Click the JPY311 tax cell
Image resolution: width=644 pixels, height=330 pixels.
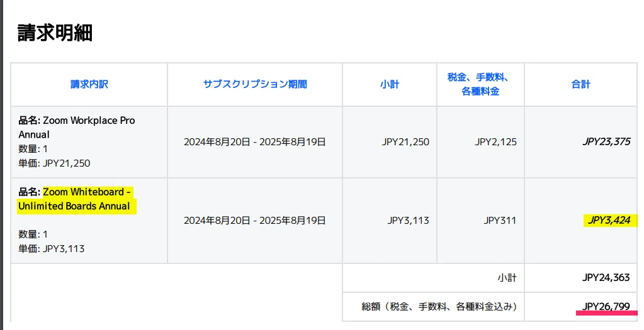pyautogui.click(x=500, y=221)
